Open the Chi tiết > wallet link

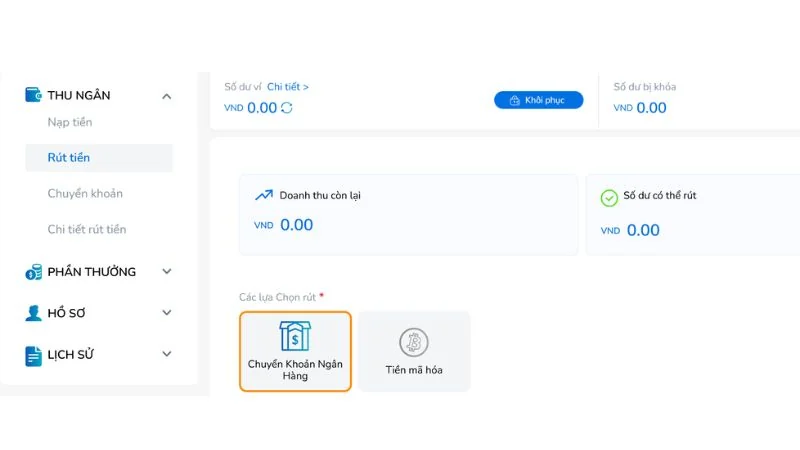[x=288, y=87]
